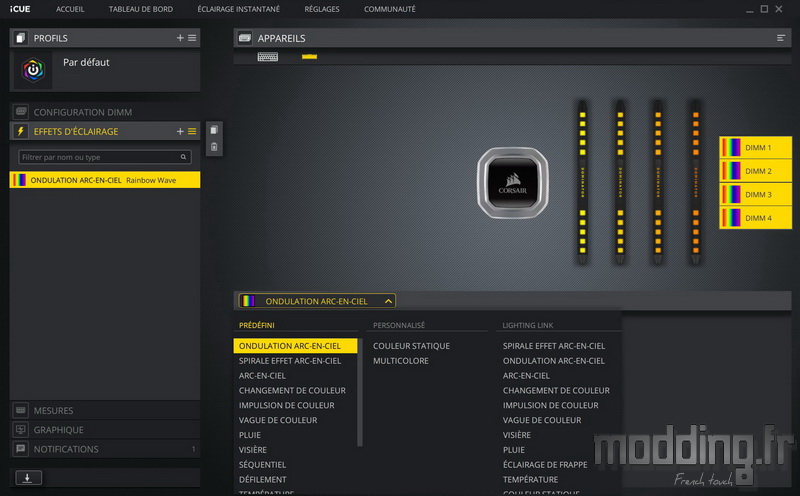Select Lighting Link Visière effect
800x496 pixels.
[x=517, y=435]
